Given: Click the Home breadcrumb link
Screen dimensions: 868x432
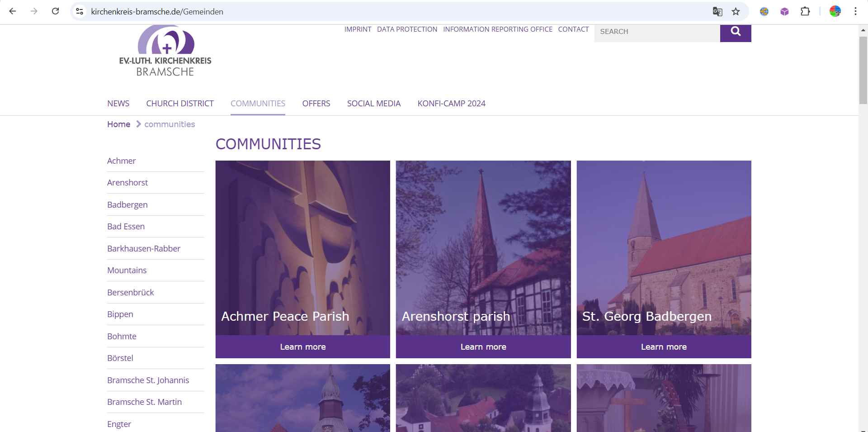Looking at the screenshot, I should tap(118, 124).
